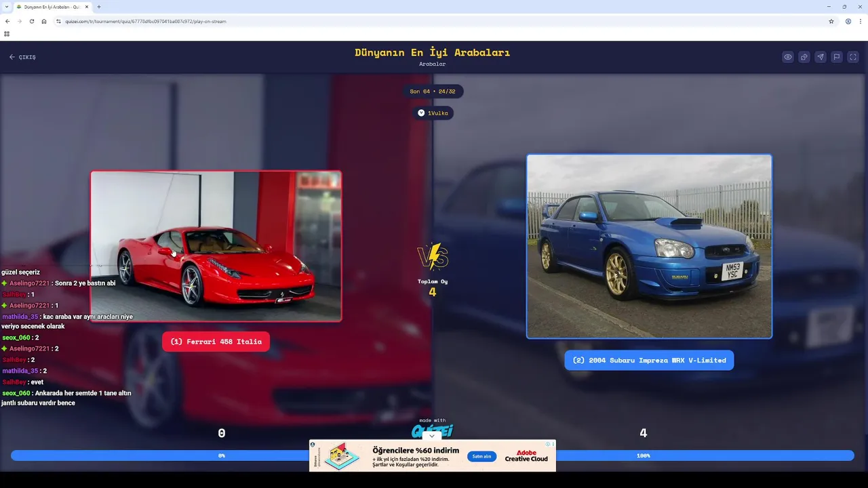
Task: Click chat message Sonra 2 ye bastın abi
Action: coord(85,283)
